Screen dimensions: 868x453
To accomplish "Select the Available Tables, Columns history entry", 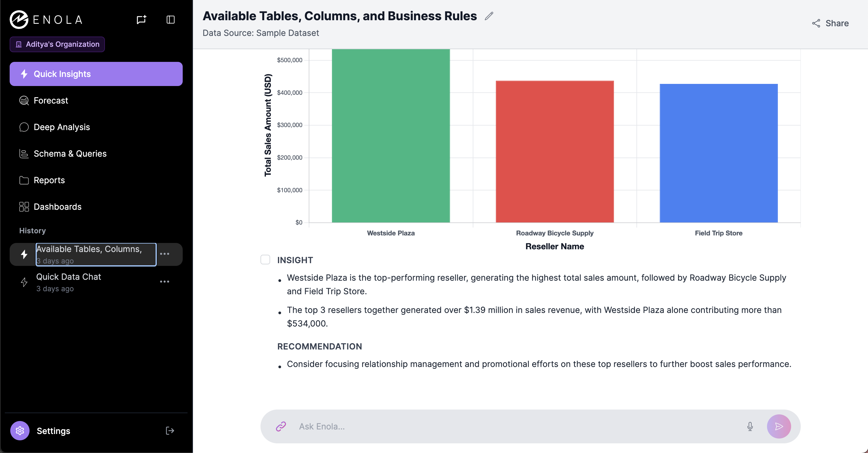I will coord(96,254).
